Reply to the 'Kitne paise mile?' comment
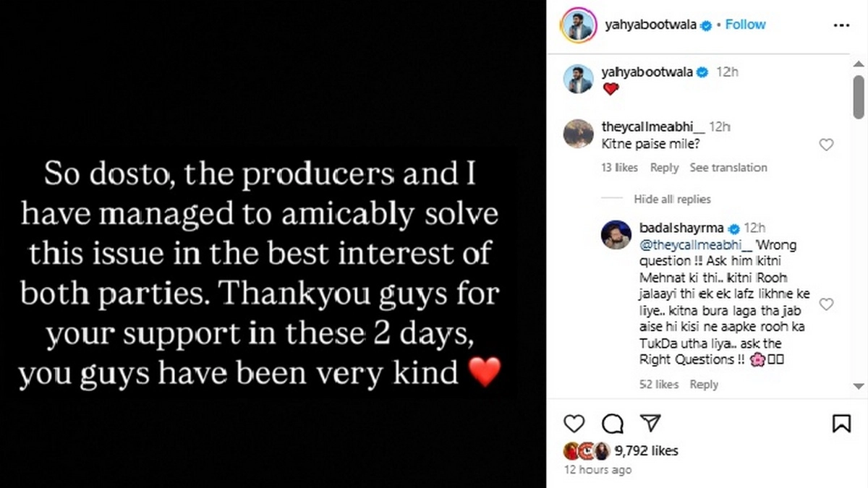 (x=664, y=168)
